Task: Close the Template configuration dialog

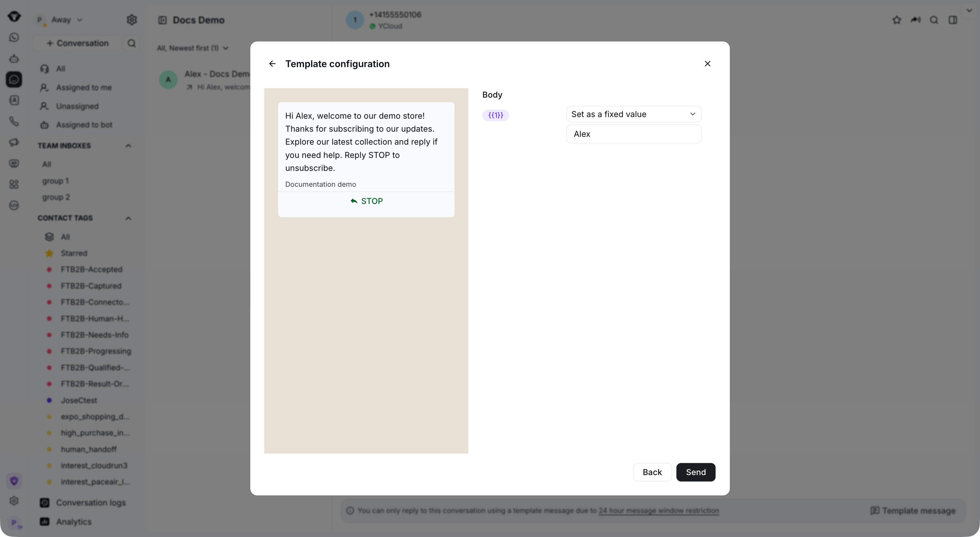Action: (707, 64)
